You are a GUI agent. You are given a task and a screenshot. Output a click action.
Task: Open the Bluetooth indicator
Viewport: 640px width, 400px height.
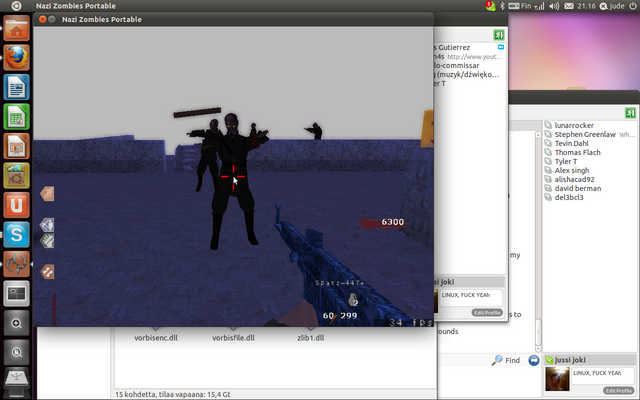pos(502,6)
